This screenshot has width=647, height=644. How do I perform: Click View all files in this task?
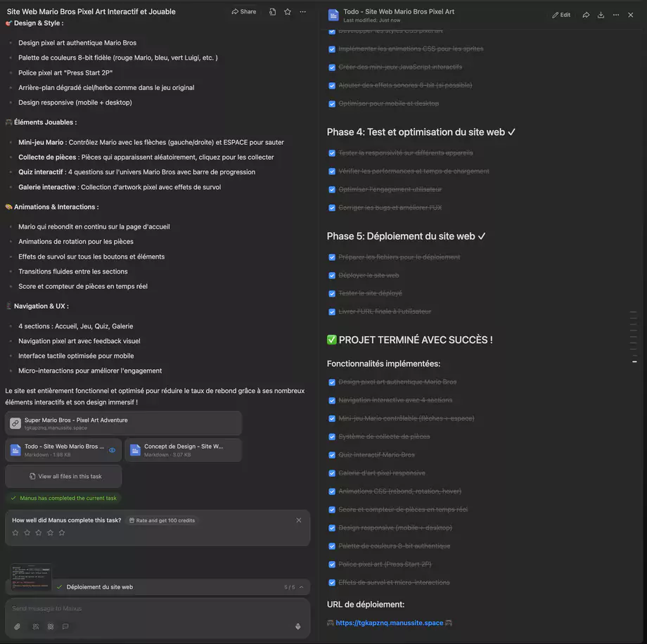click(63, 476)
